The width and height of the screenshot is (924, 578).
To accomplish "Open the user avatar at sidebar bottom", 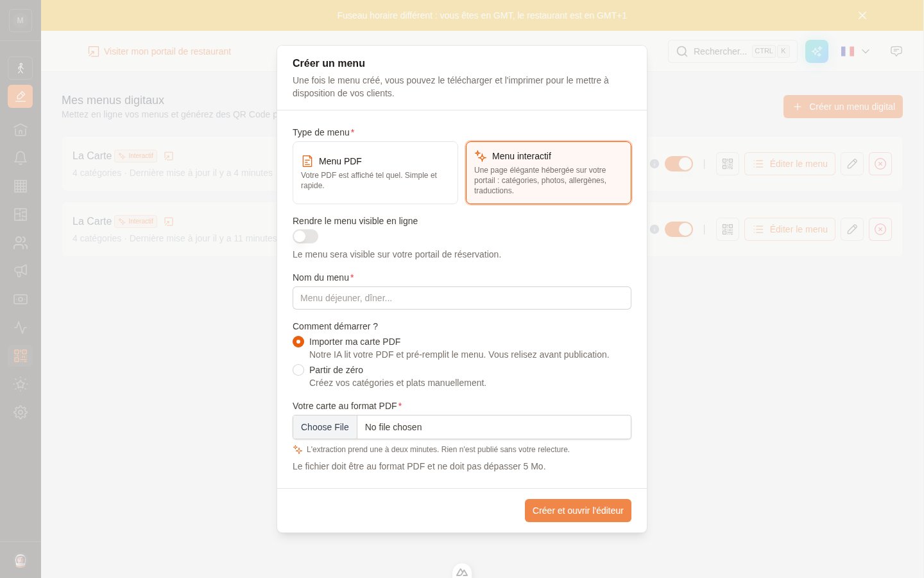I will pyautogui.click(x=21, y=561).
